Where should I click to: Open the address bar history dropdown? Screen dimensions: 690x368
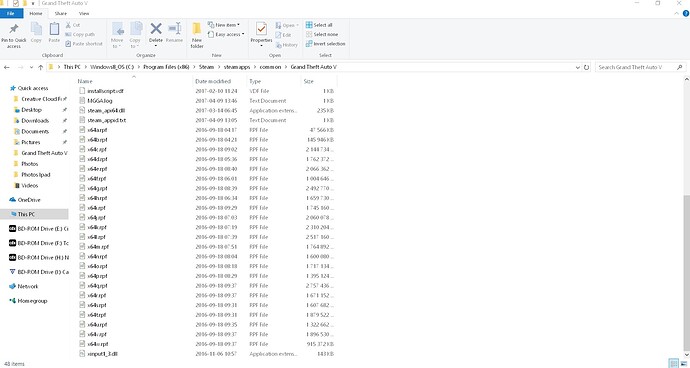(x=577, y=67)
